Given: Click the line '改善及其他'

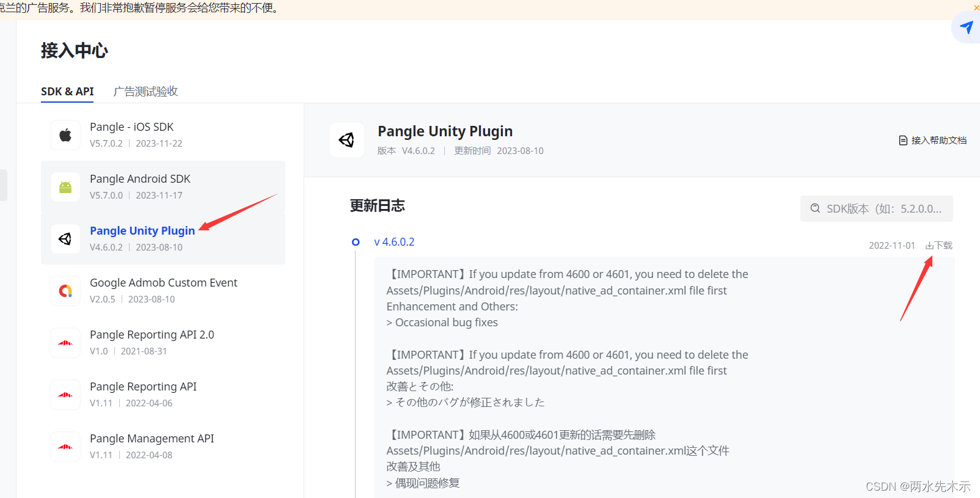Looking at the screenshot, I should 413,467.
